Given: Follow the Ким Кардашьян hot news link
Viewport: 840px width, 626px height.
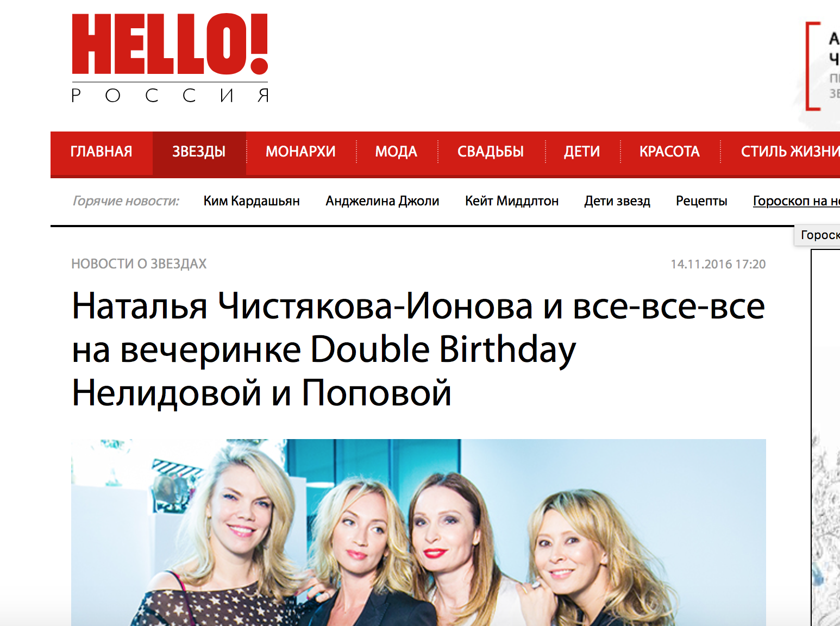Looking at the screenshot, I should click(x=252, y=201).
